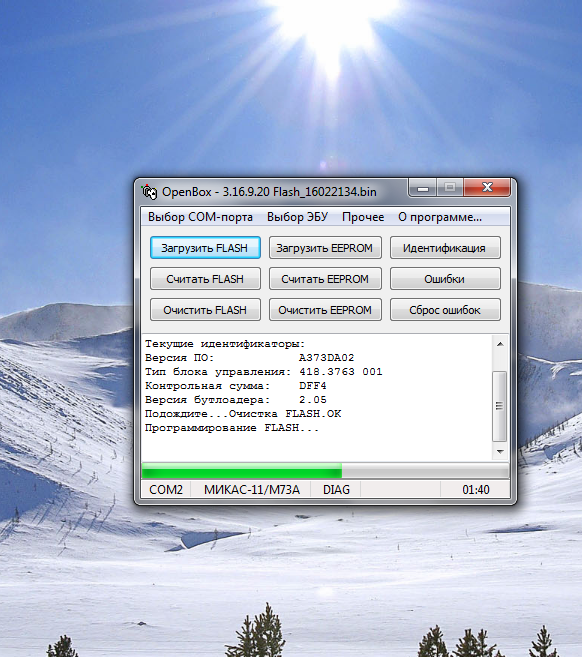Viewport: 582px width, 657px height.
Task: Open the Выбор COM-порта menu
Action: pyautogui.click(x=200, y=217)
